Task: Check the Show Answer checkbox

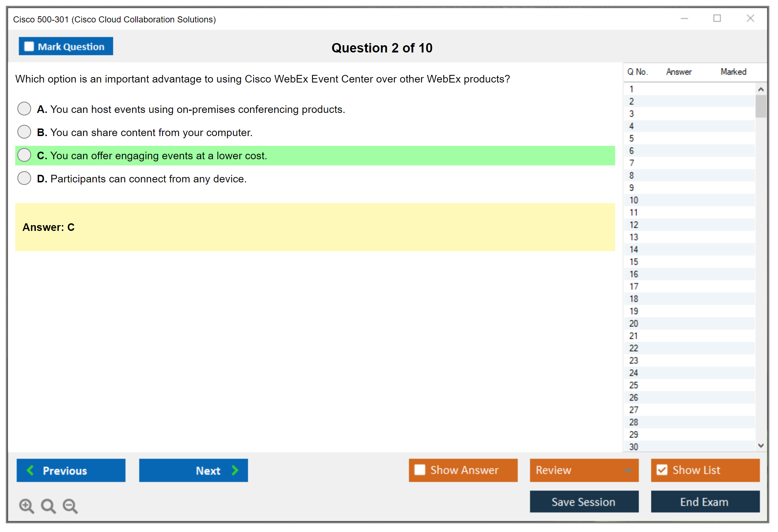Action: pos(420,470)
